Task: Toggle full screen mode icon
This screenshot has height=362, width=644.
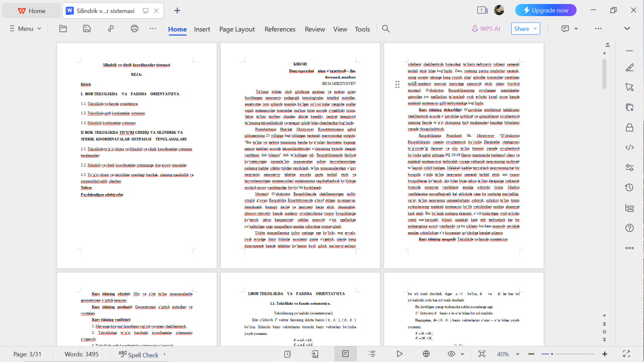Action: coord(626,354)
